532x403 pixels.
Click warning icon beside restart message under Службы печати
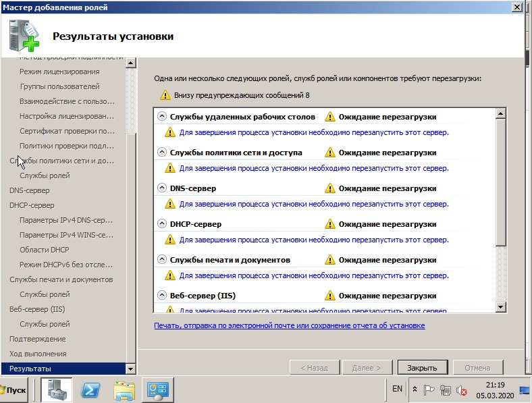[x=170, y=275]
